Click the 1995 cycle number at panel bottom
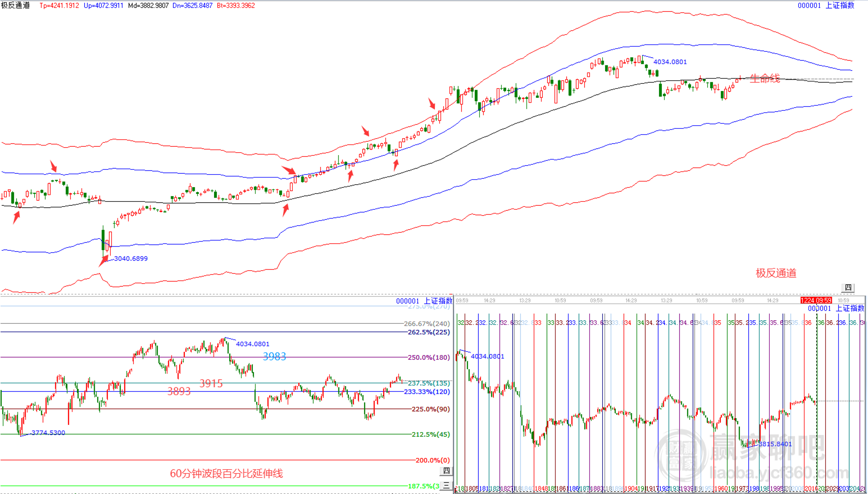Screen dimensions: 868x494 [x=777, y=489]
